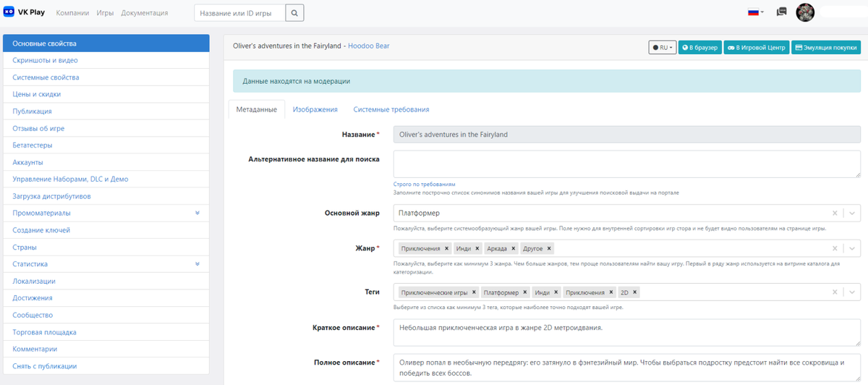
Task: Open Комментарии in sidebar
Action: click(106, 349)
